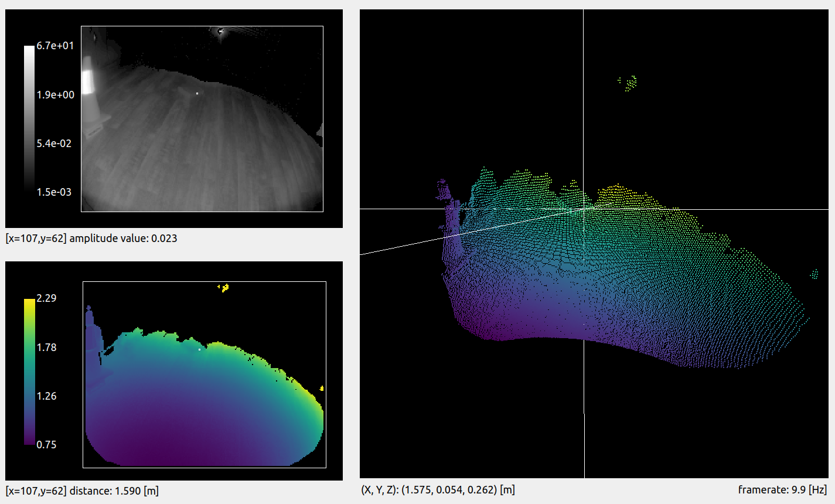Viewport: 835px width, 504px height.
Task: Click the 6.7e+01 amplitude scale label
Action: tap(55, 46)
